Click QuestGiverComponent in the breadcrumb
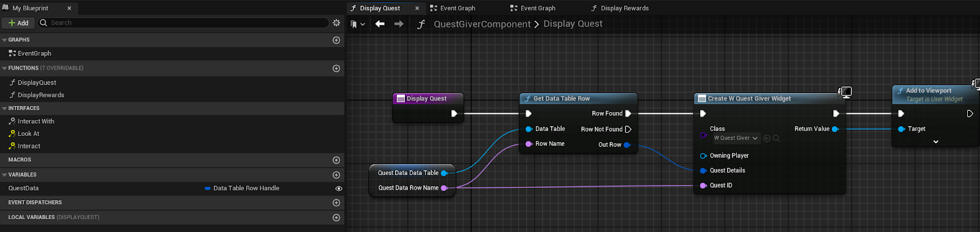Image resolution: width=980 pixels, height=232 pixels. (x=482, y=24)
